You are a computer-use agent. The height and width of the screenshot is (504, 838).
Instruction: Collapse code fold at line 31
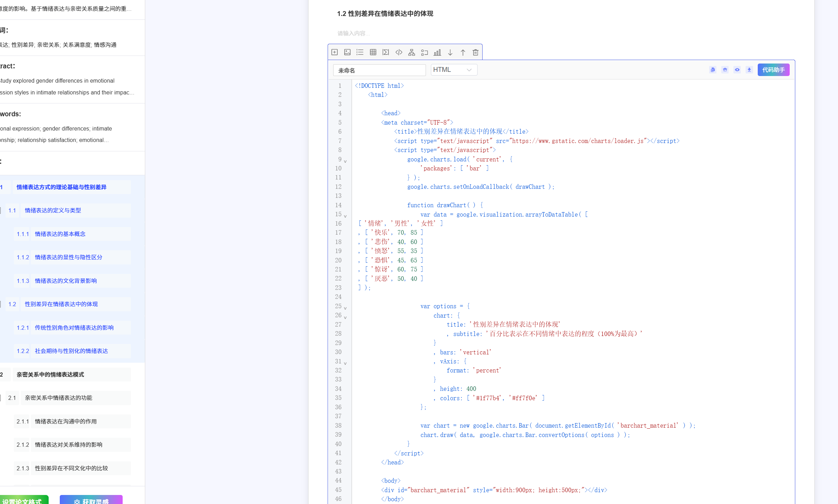[345, 363]
